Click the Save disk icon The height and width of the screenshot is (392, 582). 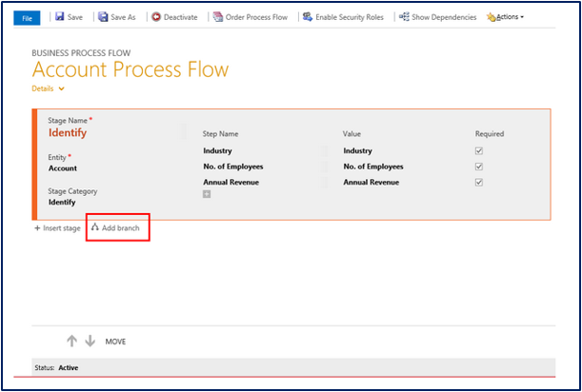pyautogui.click(x=59, y=17)
